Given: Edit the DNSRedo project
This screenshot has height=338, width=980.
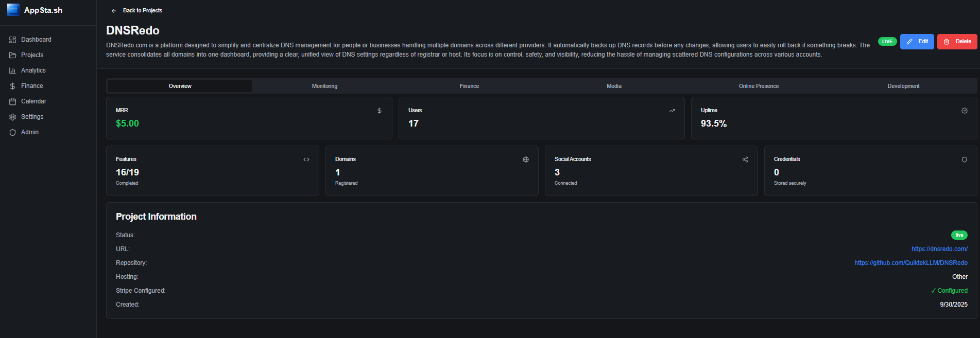Looking at the screenshot, I should [917, 41].
